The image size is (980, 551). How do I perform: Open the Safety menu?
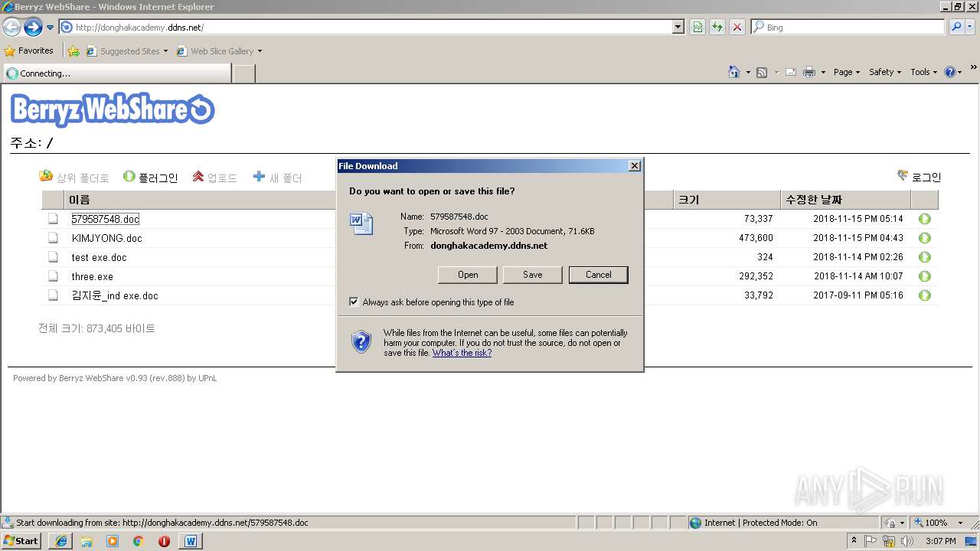[x=885, y=72]
